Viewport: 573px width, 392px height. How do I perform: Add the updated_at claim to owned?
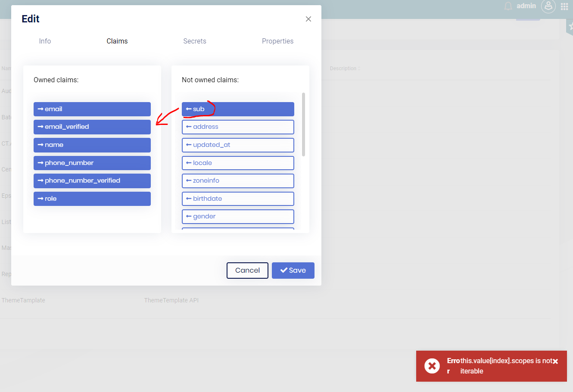[x=238, y=145]
